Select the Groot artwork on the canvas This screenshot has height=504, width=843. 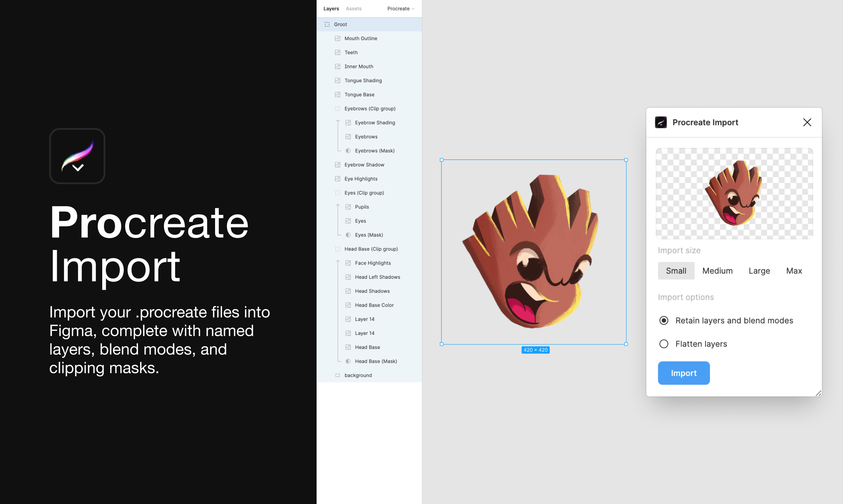click(x=534, y=252)
